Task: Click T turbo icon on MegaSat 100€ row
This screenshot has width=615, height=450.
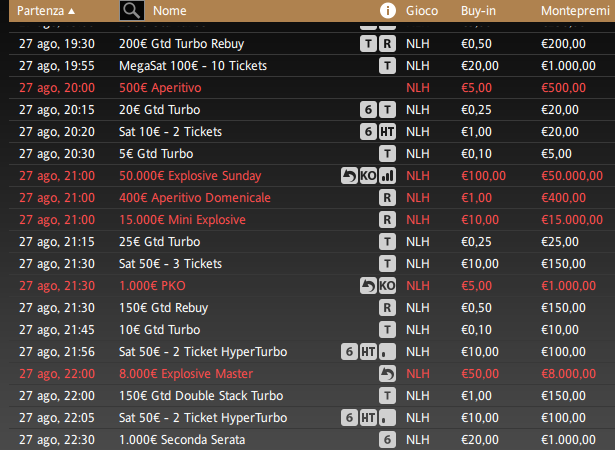Action: click(388, 66)
